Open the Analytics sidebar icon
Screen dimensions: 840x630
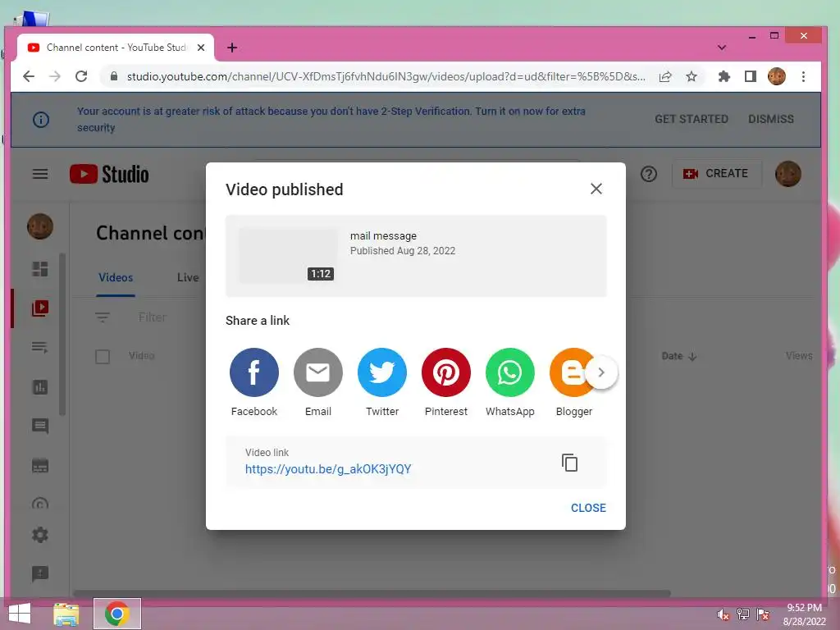[x=40, y=387]
